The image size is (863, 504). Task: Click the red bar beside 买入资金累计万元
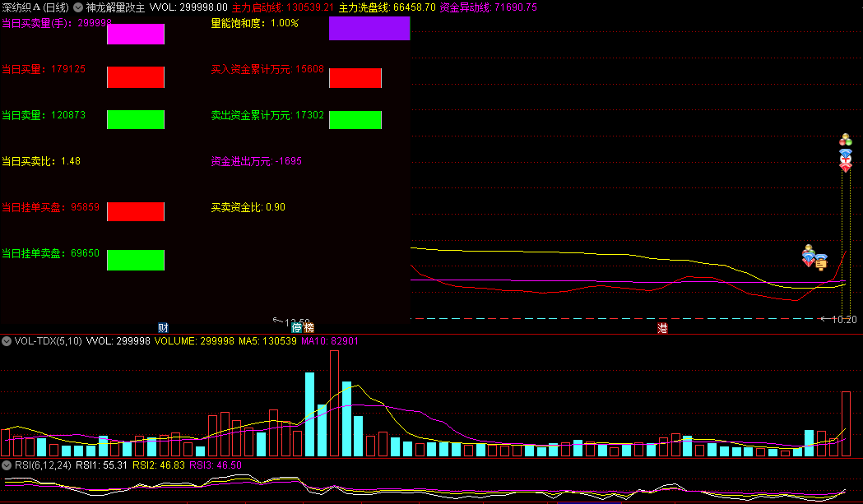coord(355,78)
